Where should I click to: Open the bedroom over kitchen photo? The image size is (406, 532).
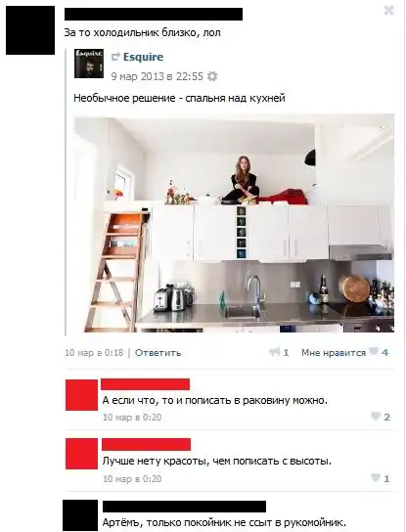pyautogui.click(x=234, y=223)
